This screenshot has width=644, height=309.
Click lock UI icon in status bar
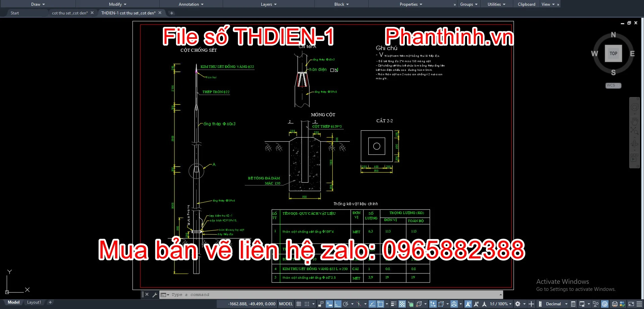pos(582,304)
